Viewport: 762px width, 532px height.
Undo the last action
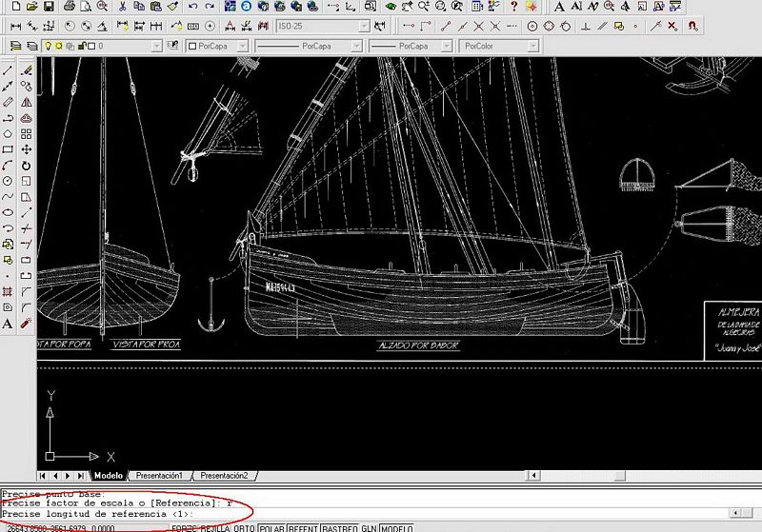click(x=193, y=7)
